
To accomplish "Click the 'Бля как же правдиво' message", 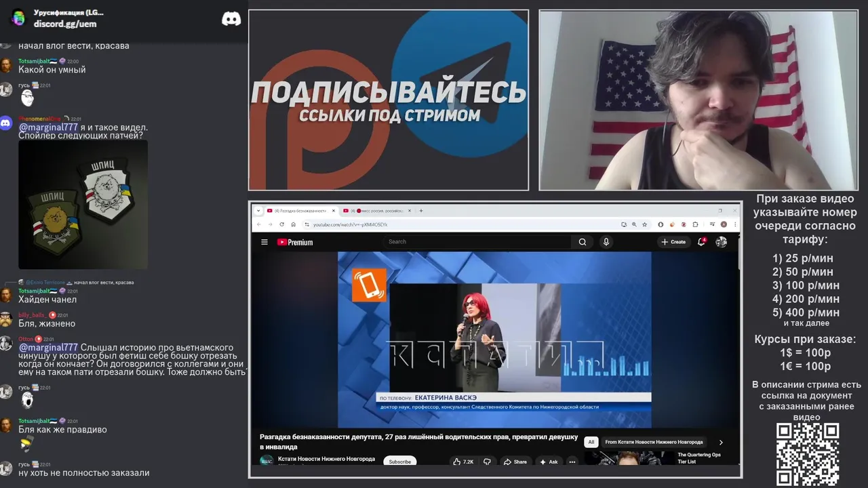I will coord(62,430).
